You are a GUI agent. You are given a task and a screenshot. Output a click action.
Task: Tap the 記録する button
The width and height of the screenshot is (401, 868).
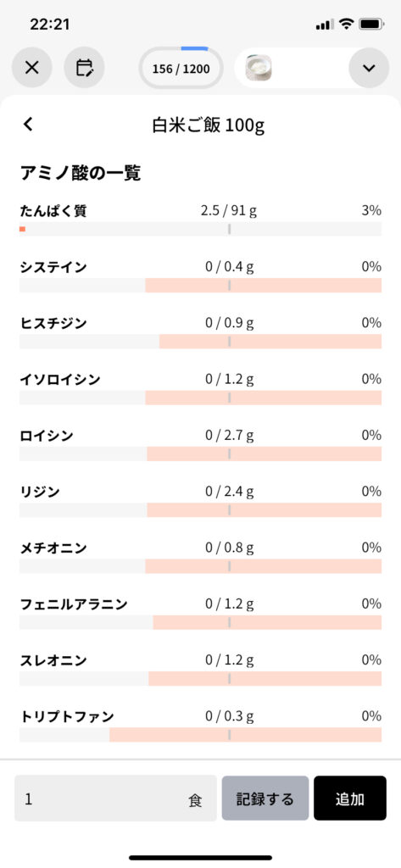[265, 798]
